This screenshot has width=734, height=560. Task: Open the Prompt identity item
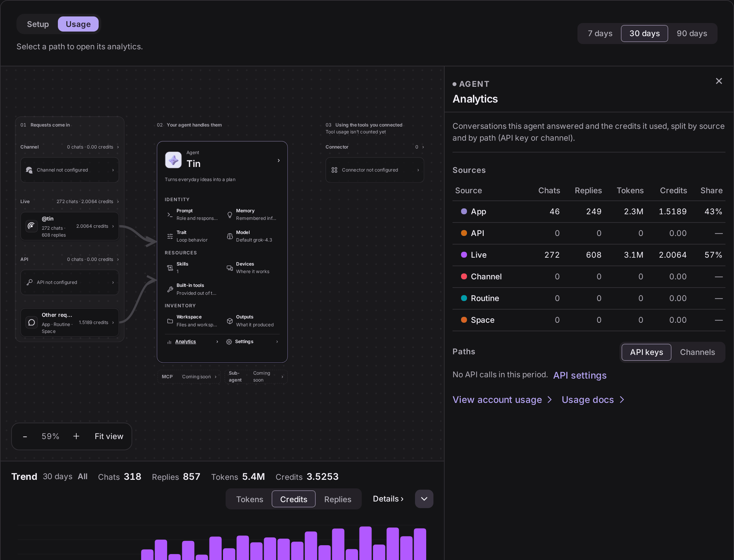pyautogui.click(x=192, y=215)
